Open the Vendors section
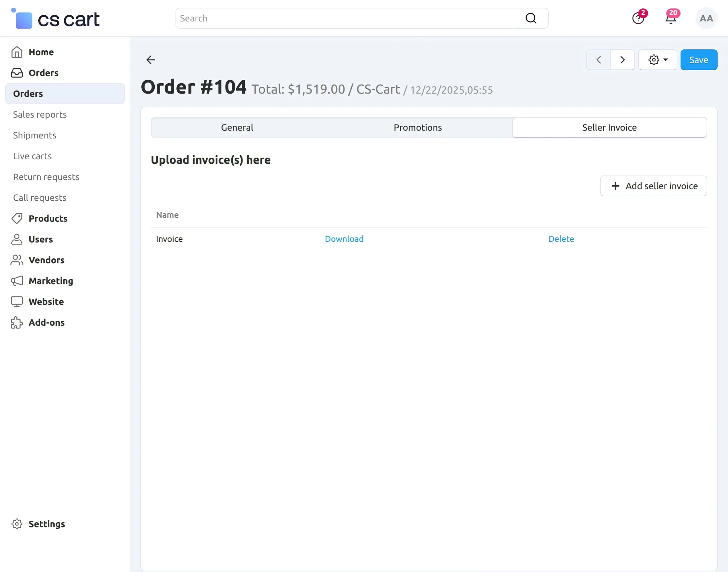The image size is (728, 572). pyautogui.click(x=46, y=260)
